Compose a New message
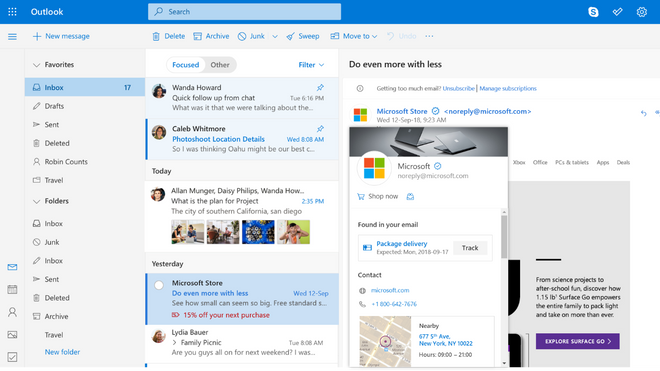This screenshot has height=371, width=660. pos(61,36)
